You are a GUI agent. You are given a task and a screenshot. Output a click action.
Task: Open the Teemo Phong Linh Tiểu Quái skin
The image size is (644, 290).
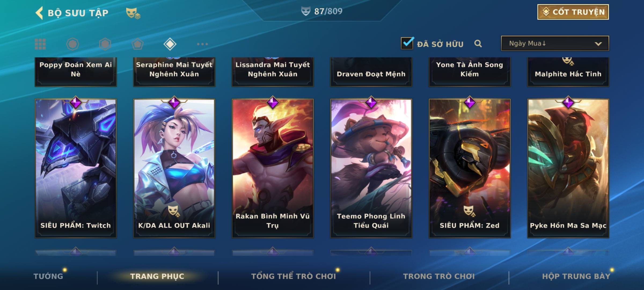371,168
